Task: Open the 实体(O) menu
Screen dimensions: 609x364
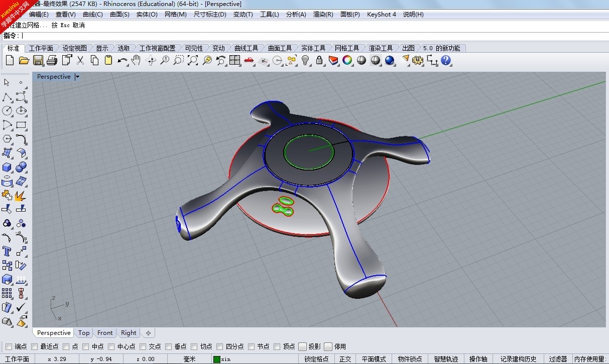Action: point(147,15)
